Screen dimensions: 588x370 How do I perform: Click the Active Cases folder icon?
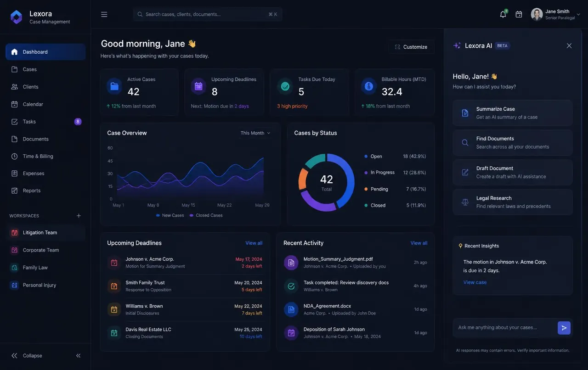[x=114, y=86]
